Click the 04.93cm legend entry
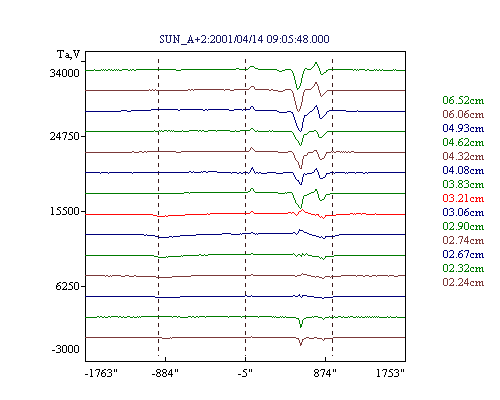Screen dimensions: 500x400 tap(463, 128)
